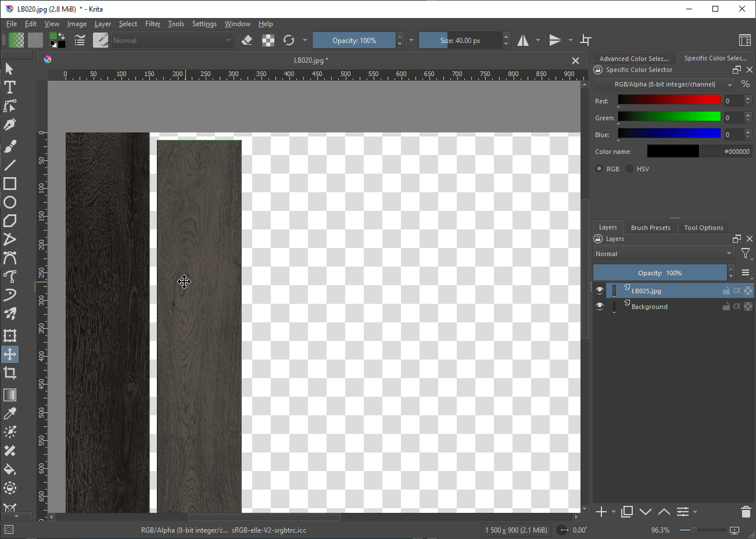The width and height of the screenshot is (756, 539).
Task: Select the Crop tool
Action: 10,373
